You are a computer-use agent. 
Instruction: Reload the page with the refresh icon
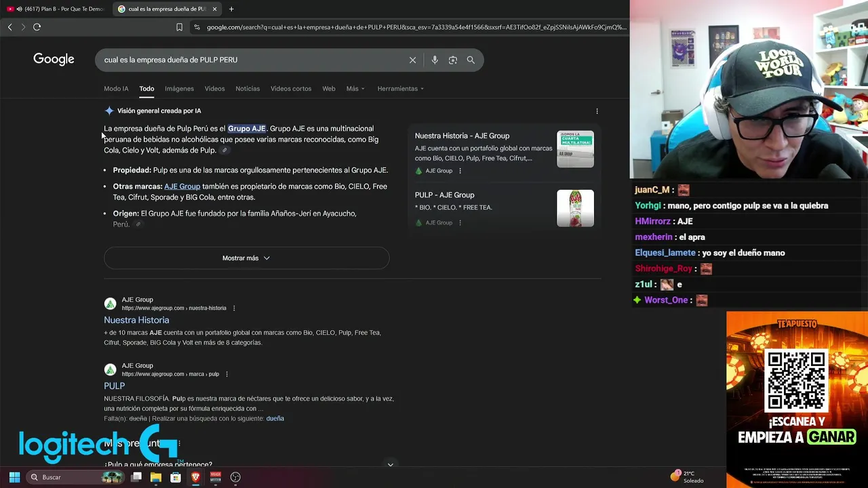coord(37,27)
